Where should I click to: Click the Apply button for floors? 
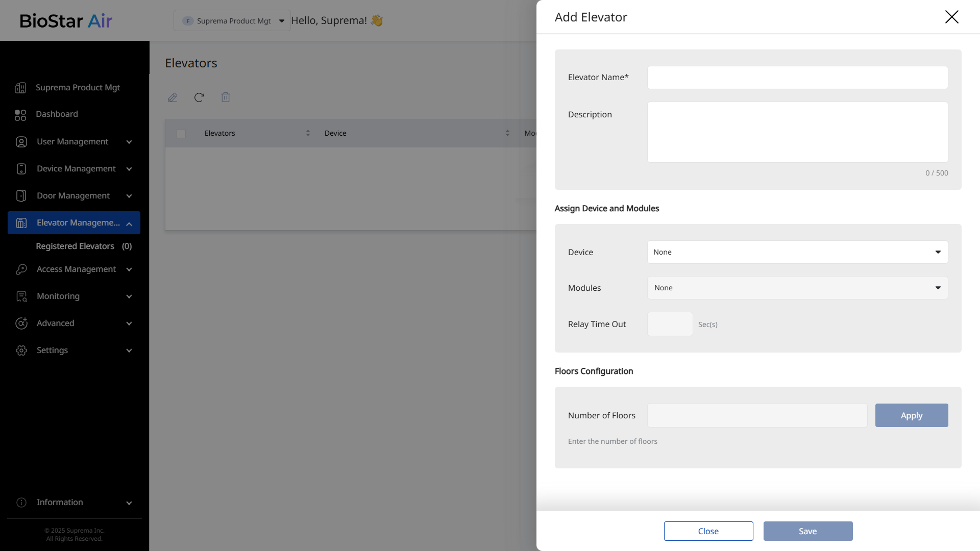coord(911,415)
